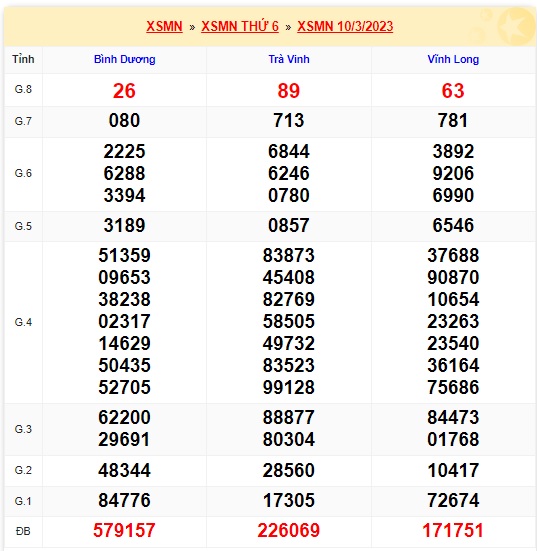Click the G.7 number 080

click(124, 121)
